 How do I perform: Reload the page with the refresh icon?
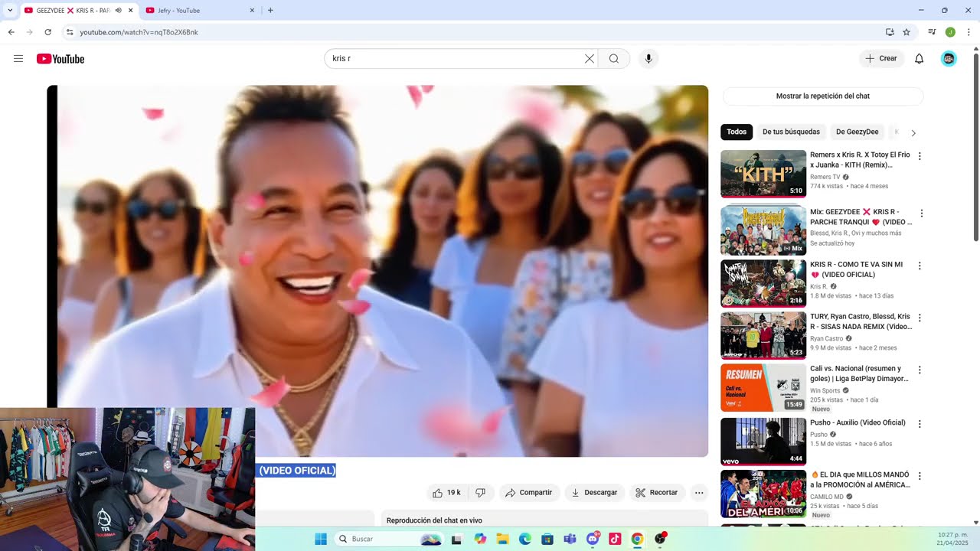[47, 32]
